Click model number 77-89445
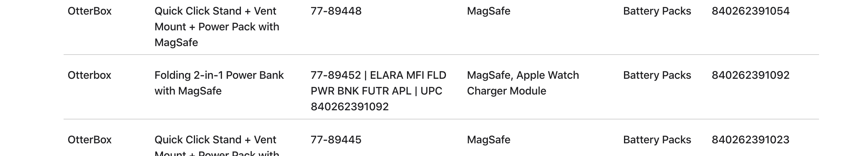868x156 pixels. click(336, 140)
